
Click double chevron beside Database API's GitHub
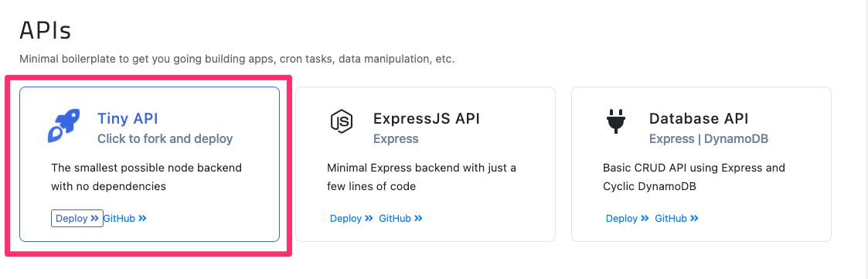pyautogui.click(x=694, y=218)
